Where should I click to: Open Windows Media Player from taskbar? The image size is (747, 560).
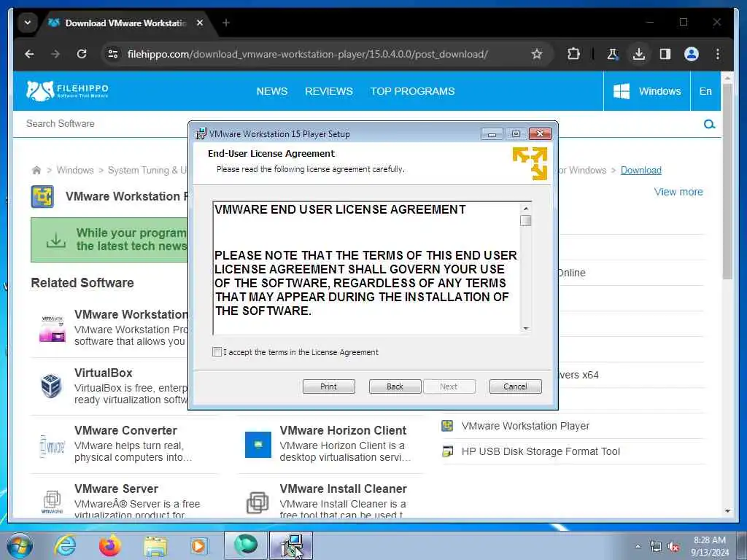point(198,545)
